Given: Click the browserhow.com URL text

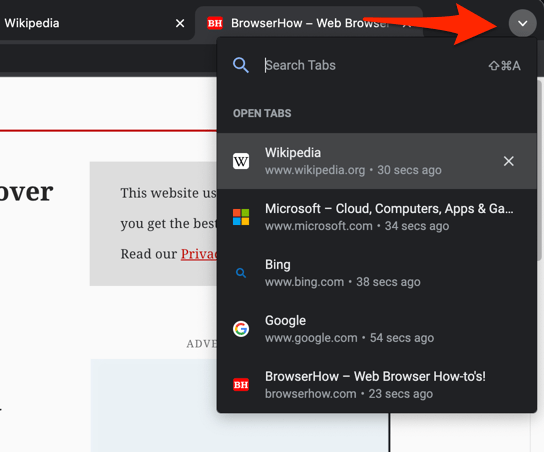Looking at the screenshot, I should [x=311, y=394].
